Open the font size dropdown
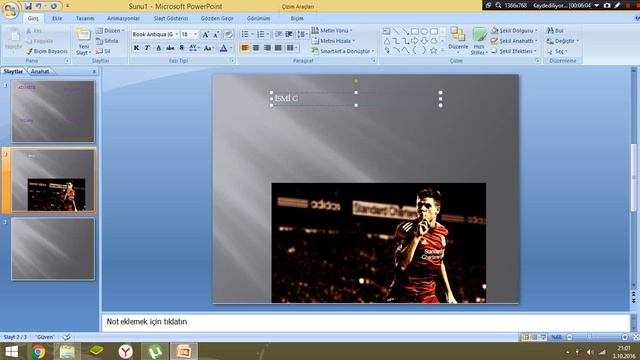Screen dimensions: 640x360 click(x=196, y=35)
